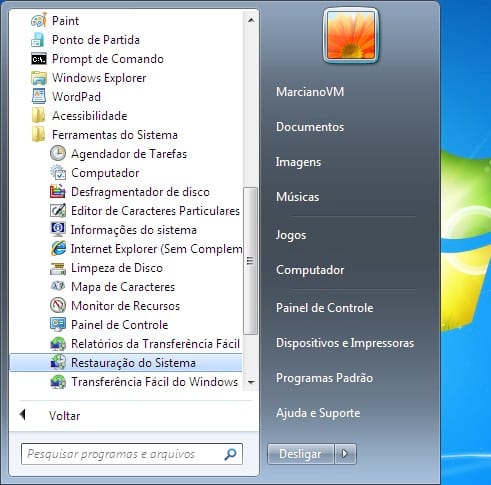Click the scroll up arrow of the programs list

click(251, 20)
